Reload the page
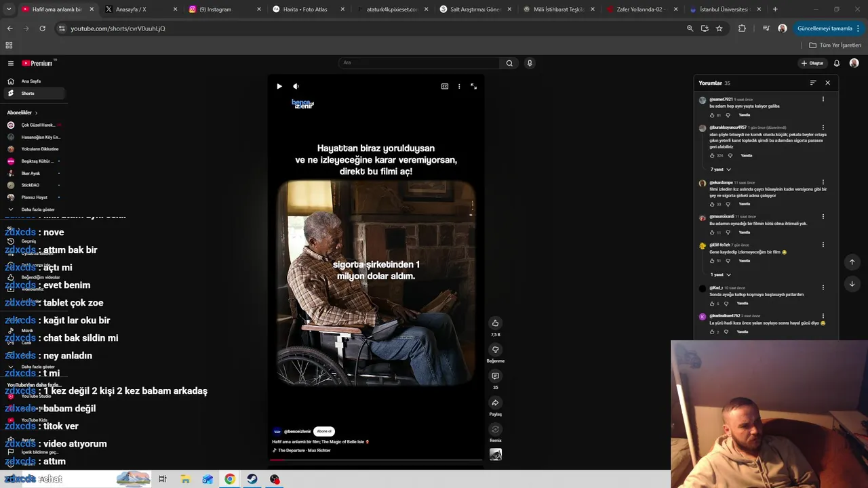 [x=42, y=28]
